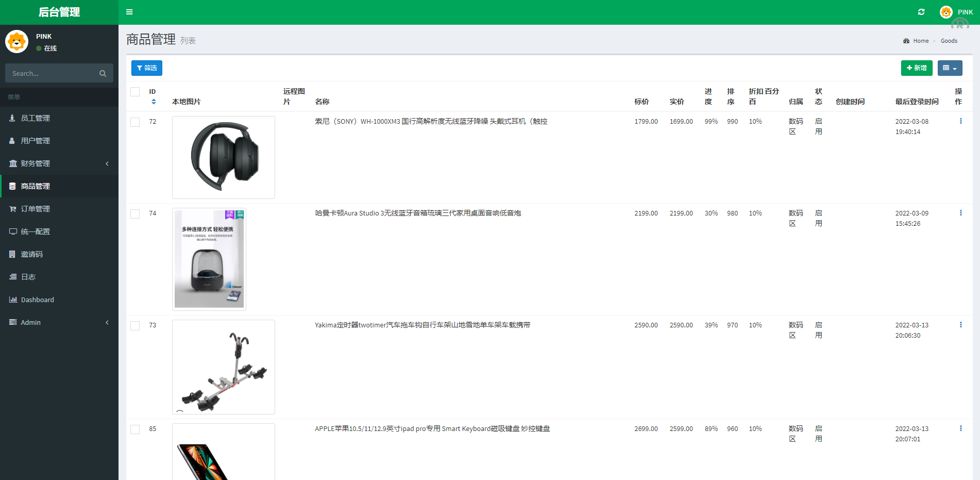This screenshot has width=980, height=480.
Task: Open the blue column-visibility dropdown
Action: (x=950, y=68)
